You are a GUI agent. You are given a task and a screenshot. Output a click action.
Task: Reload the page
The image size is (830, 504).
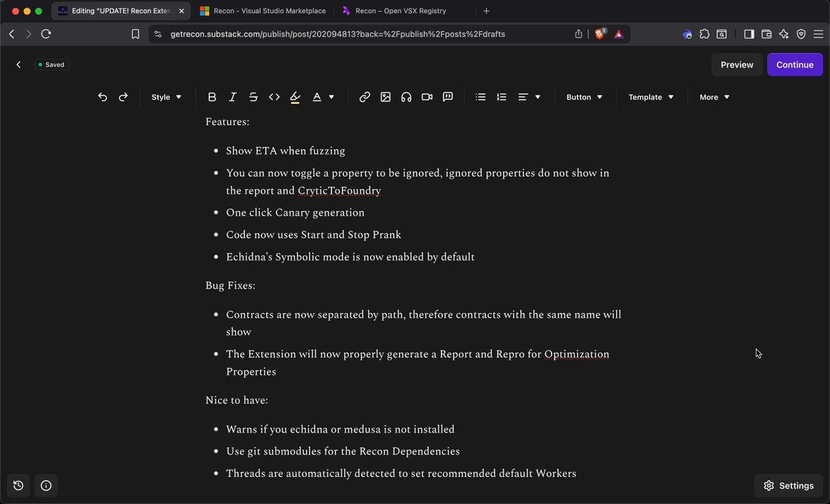coord(46,34)
